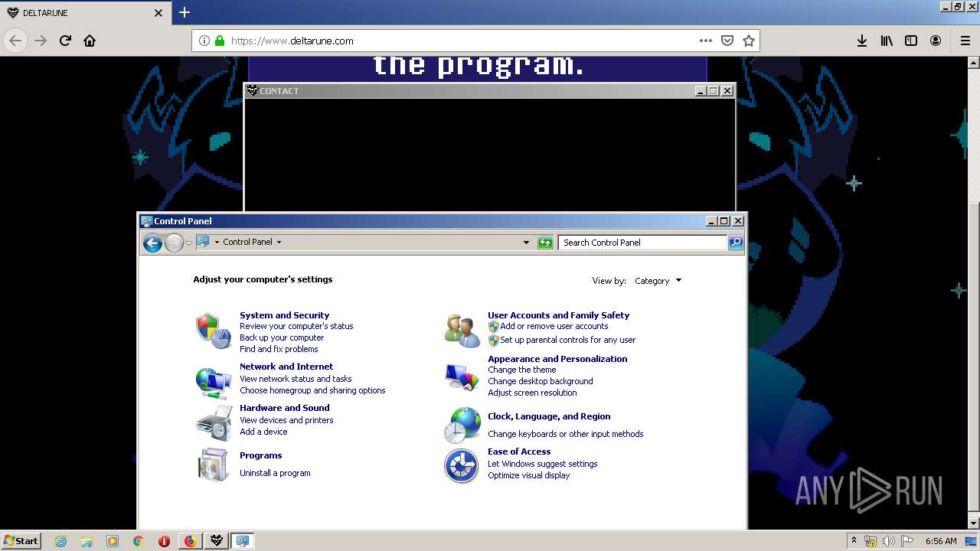Image resolution: width=980 pixels, height=551 pixels.
Task: Open Action Center flag in tray
Action: pyautogui.click(x=907, y=541)
